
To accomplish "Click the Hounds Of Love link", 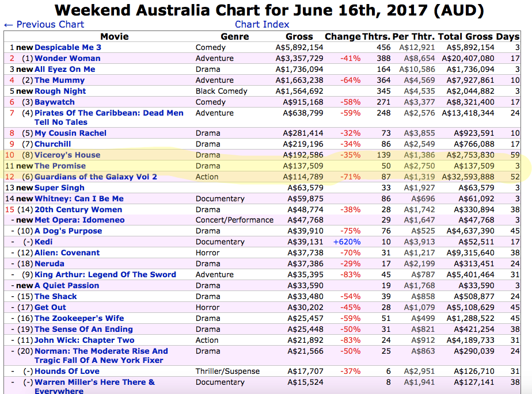I will pos(67,372).
